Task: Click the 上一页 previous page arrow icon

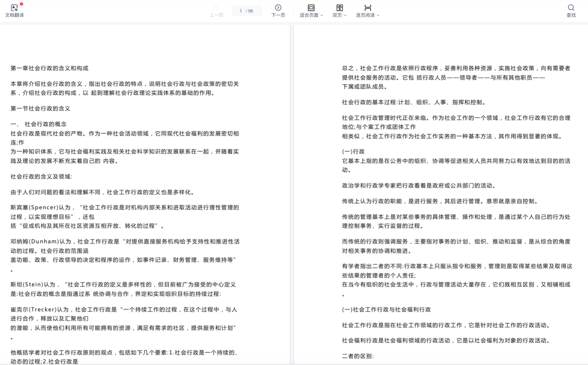Action: click(216, 7)
